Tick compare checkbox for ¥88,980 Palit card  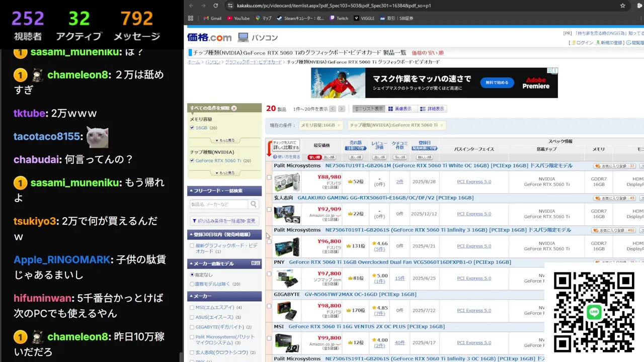269,177
